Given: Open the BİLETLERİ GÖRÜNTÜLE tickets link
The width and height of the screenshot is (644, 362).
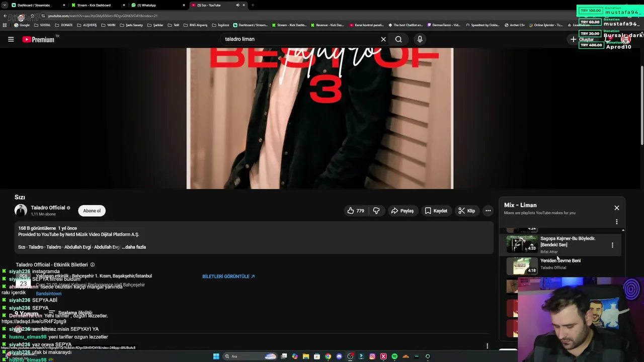Looking at the screenshot, I should click(228, 277).
